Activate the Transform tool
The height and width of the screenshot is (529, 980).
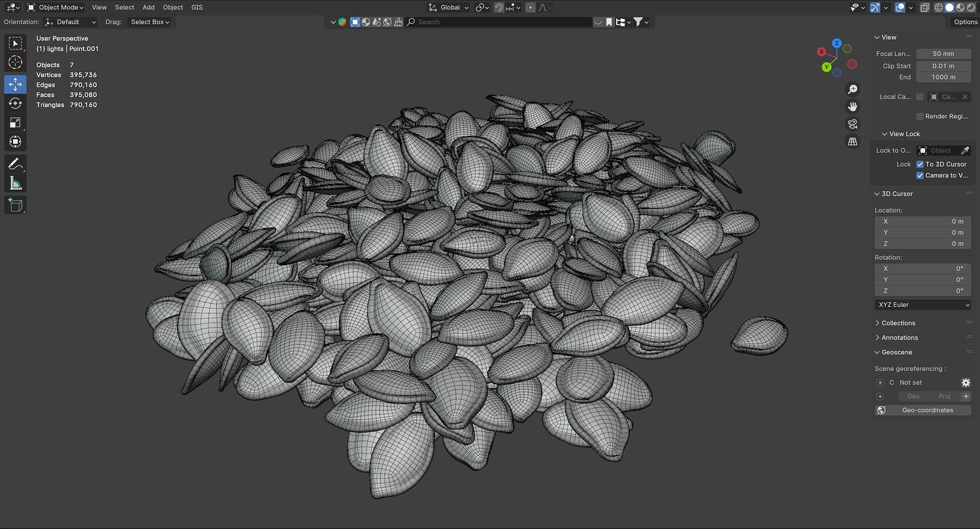[15, 142]
